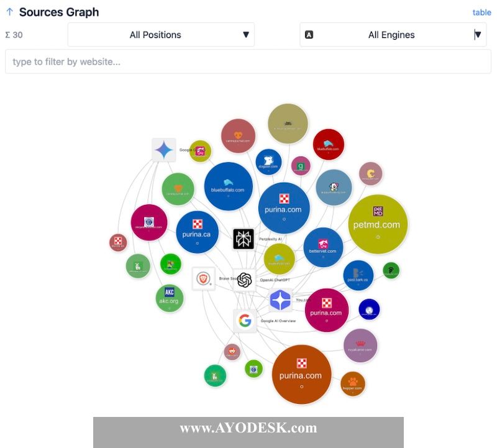The image size is (497, 448).
Task: Select the petmd.com source bubble
Action: [x=379, y=225]
